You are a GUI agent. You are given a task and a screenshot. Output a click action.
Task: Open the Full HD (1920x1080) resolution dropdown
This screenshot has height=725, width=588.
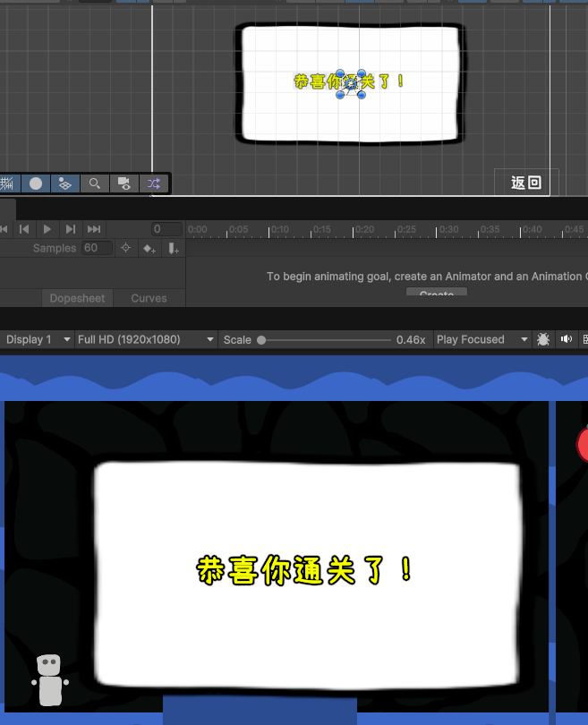tap(146, 339)
